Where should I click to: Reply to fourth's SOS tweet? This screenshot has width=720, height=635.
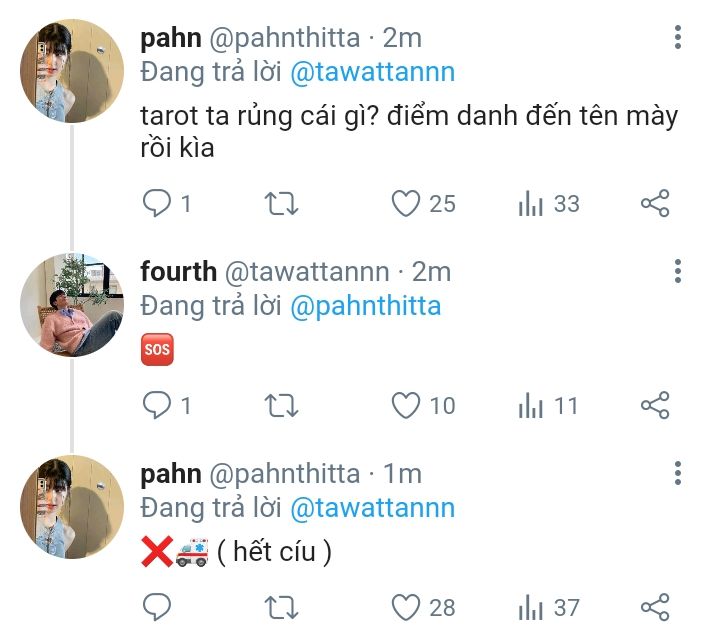157,405
